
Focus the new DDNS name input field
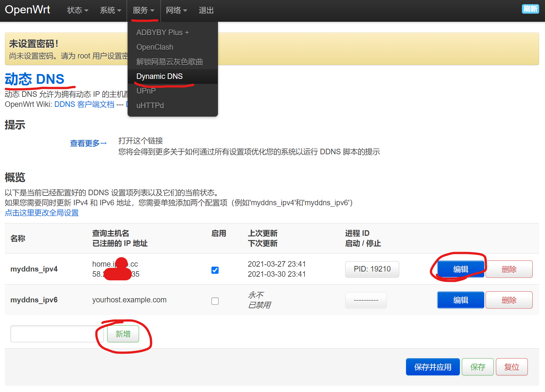[57, 334]
